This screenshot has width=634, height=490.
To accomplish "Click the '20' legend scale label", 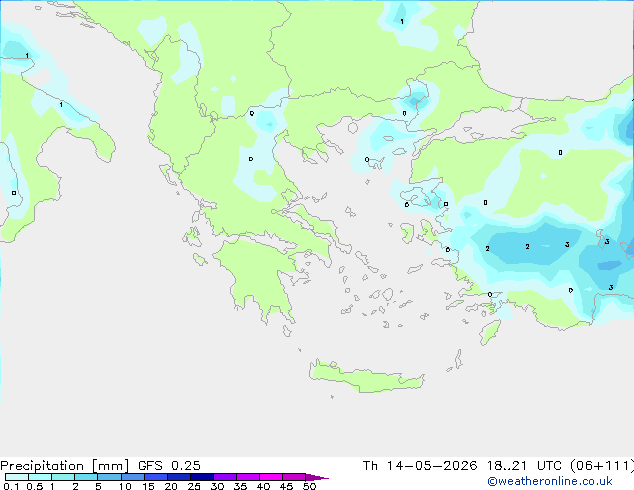I will (171, 486).
